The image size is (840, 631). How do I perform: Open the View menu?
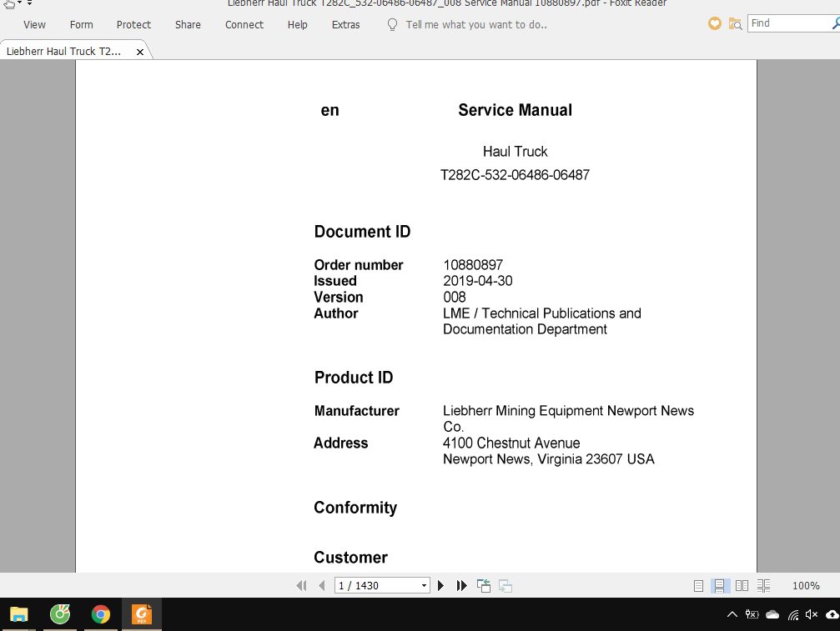(x=33, y=25)
